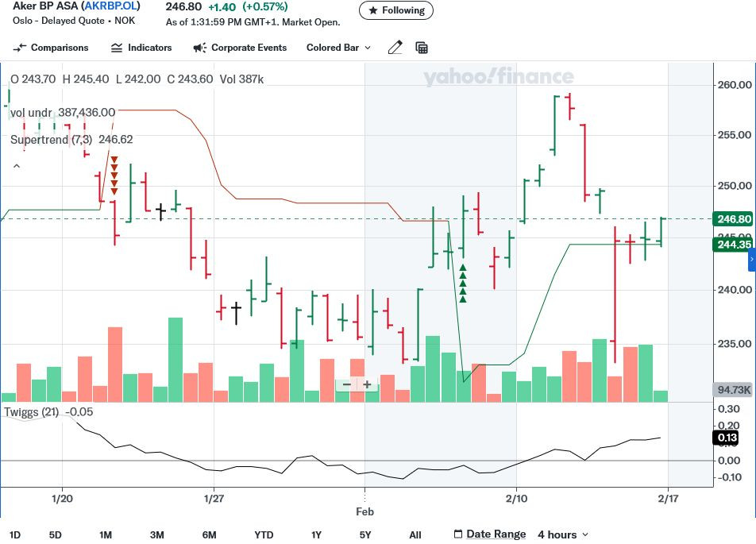Choose the 6M time range
756x544 pixels.
[x=210, y=534]
